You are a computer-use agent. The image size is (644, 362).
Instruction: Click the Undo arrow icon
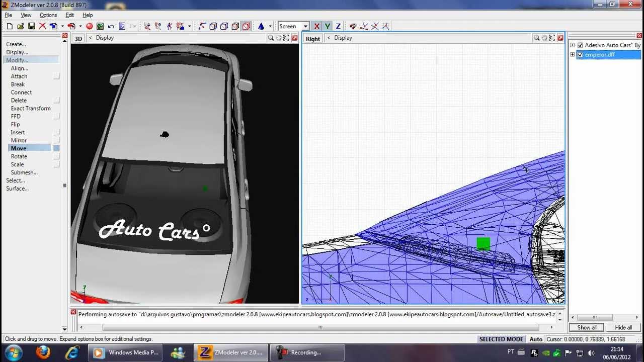tap(111, 26)
